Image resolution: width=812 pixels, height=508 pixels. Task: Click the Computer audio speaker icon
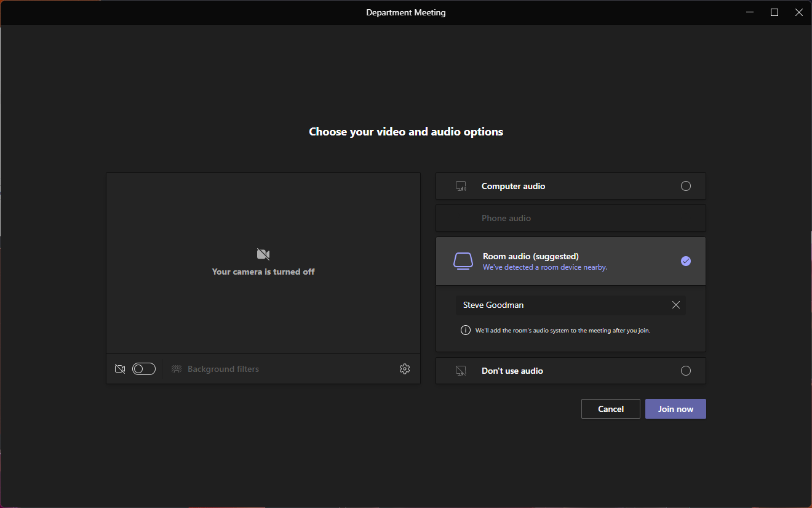coord(461,185)
